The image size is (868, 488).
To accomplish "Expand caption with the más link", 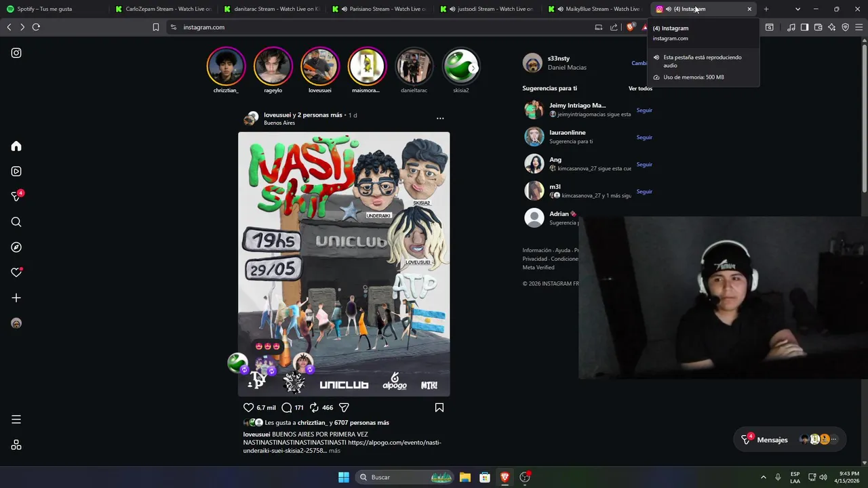I will pos(334,451).
